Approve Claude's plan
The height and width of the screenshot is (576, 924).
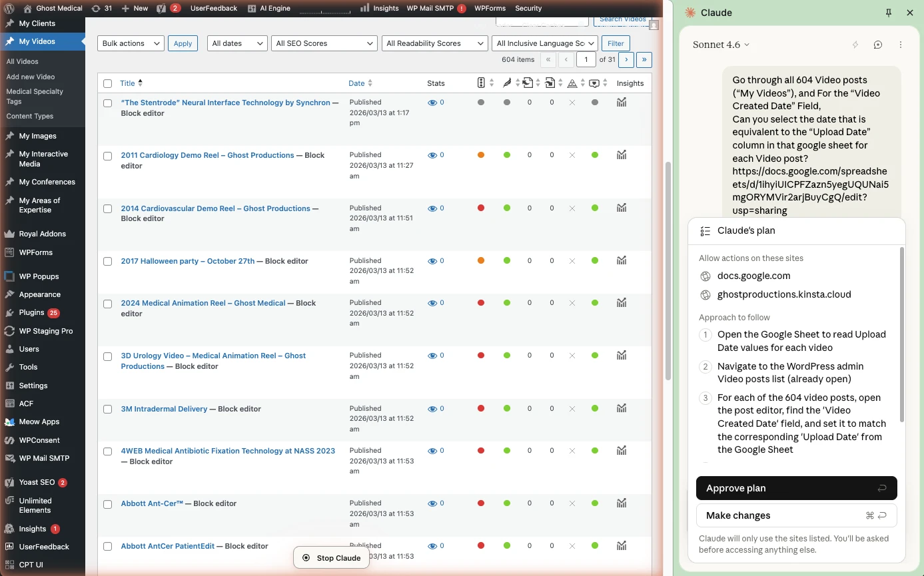[796, 488]
